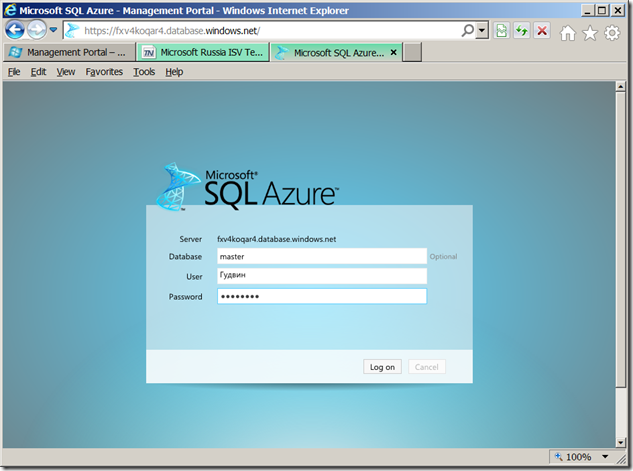Screen dimensions: 633x471
Task: Go back with the browser Back arrow
Action: (x=15, y=29)
